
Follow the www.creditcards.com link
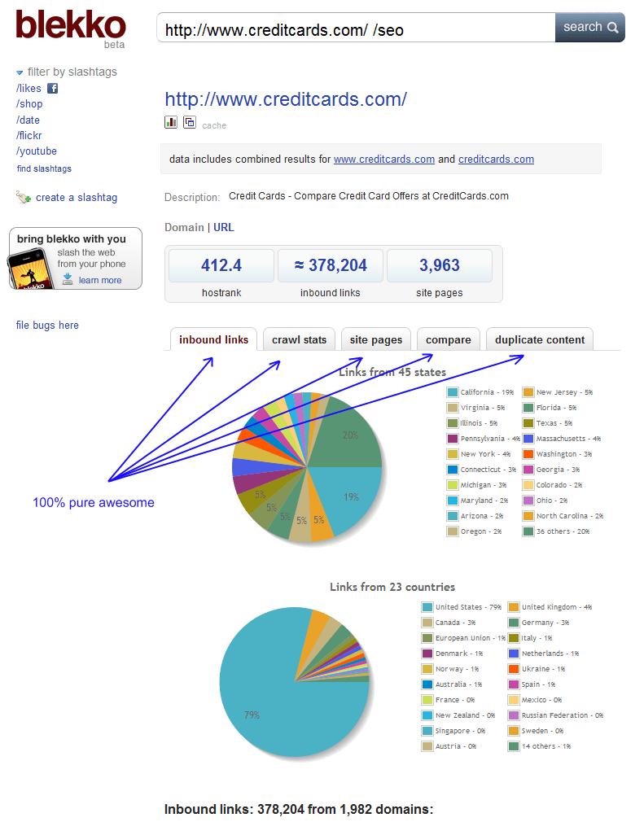(384, 160)
